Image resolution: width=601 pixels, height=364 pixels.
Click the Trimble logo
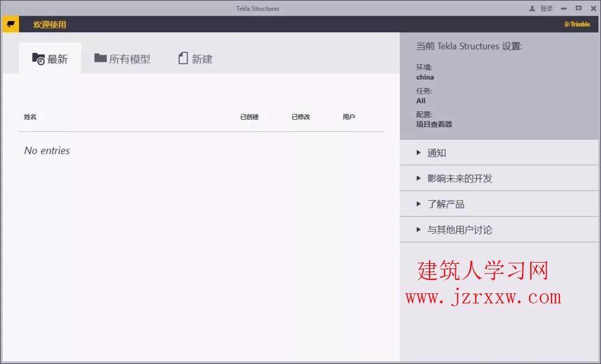[577, 24]
